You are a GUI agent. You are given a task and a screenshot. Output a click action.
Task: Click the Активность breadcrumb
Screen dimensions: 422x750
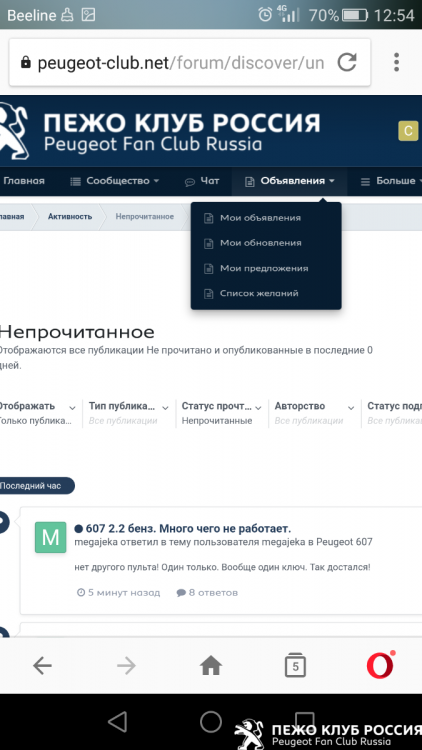(70, 217)
